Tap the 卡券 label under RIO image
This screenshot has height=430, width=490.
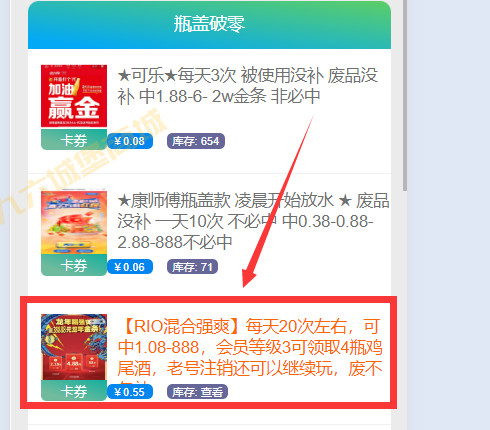(x=74, y=390)
